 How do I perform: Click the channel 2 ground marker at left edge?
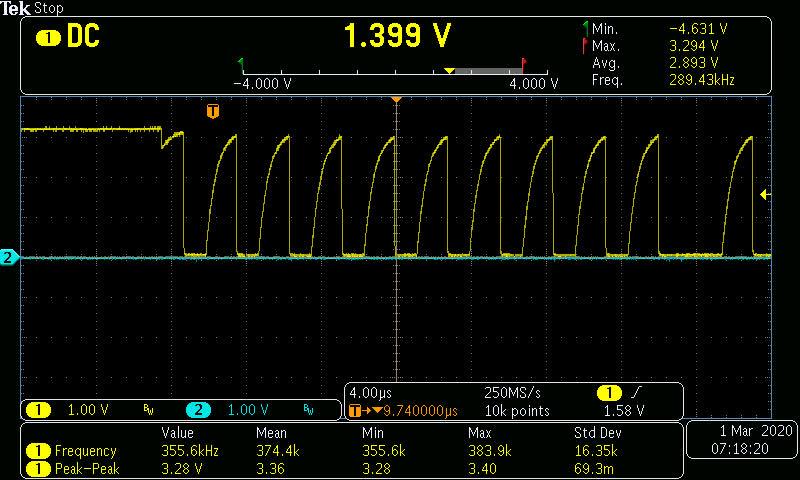[9, 258]
